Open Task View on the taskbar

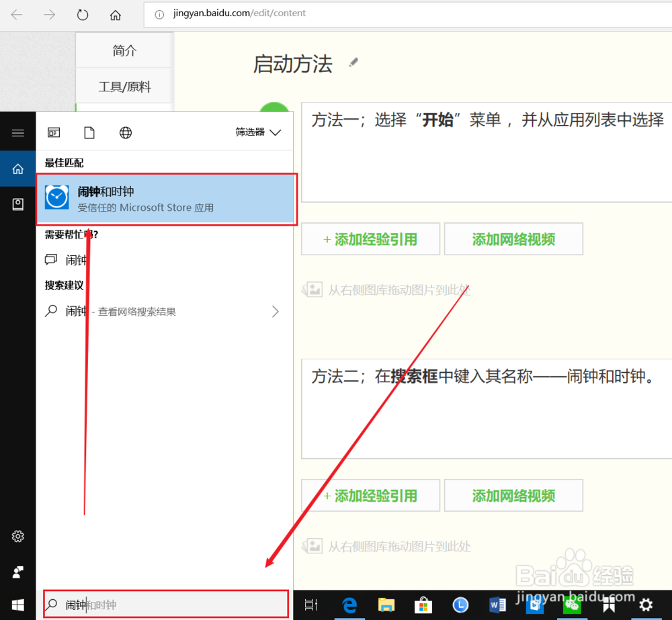point(311,605)
